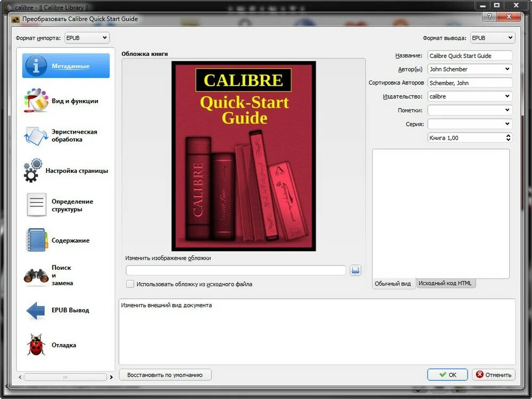Switch to the Исходный код HTML tab
Viewport: 532px width, 399px height.
(x=445, y=283)
